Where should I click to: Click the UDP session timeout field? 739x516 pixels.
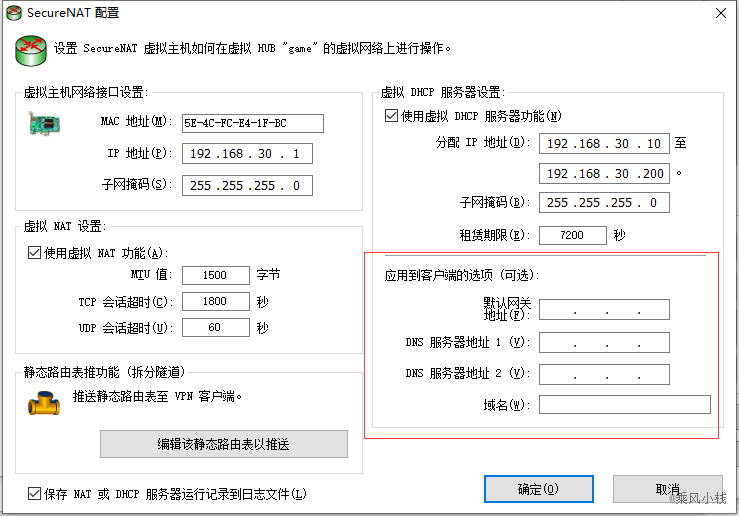click(215, 328)
